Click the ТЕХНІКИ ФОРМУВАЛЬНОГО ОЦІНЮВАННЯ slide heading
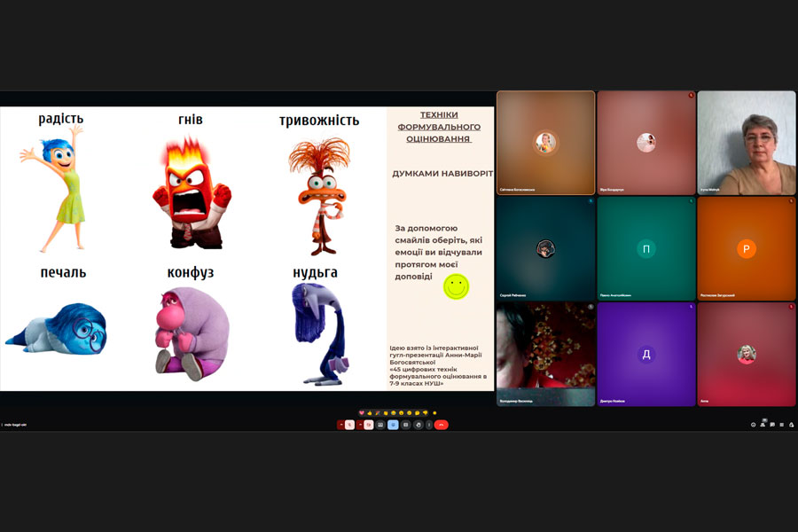 [x=439, y=127]
